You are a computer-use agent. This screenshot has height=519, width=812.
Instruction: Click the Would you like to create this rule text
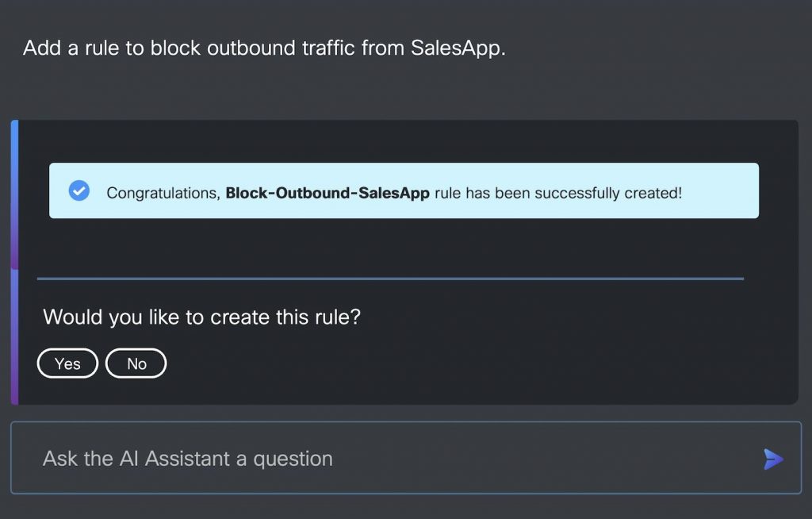[x=202, y=317]
